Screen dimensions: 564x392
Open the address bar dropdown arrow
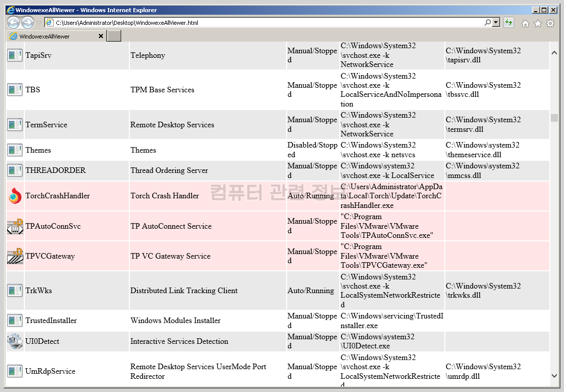(x=496, y=23)
